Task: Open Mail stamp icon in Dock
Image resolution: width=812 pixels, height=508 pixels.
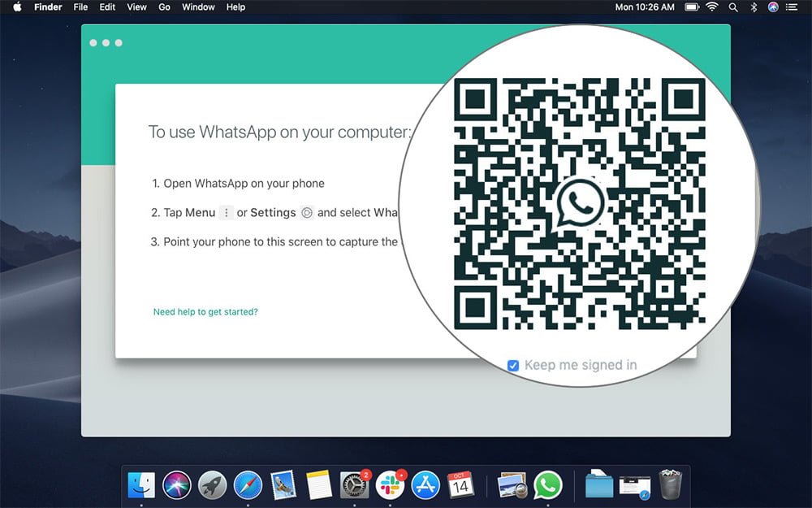Action: tap(283, 486)
